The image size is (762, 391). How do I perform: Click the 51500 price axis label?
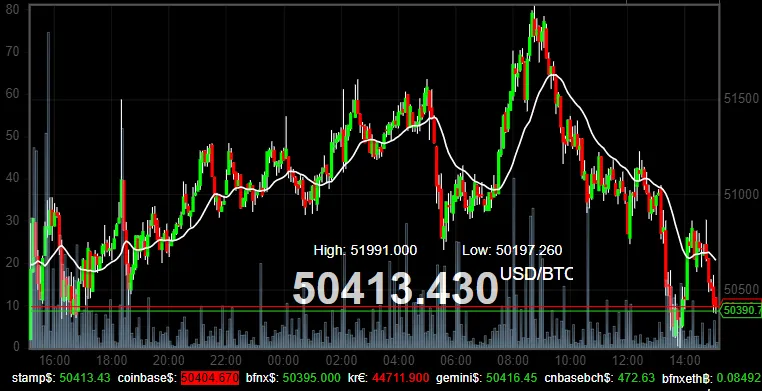tap(741, 99)
